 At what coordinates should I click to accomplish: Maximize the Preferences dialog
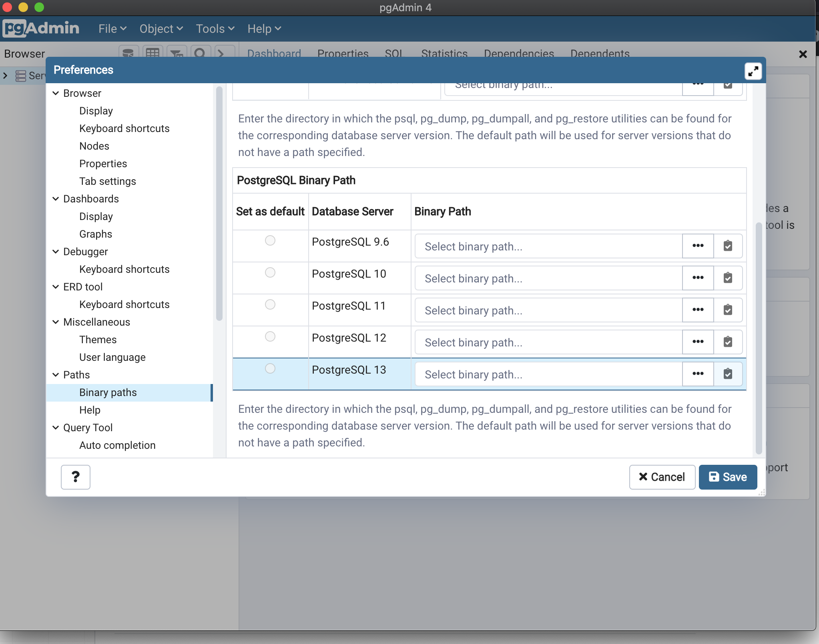[753, 71]
